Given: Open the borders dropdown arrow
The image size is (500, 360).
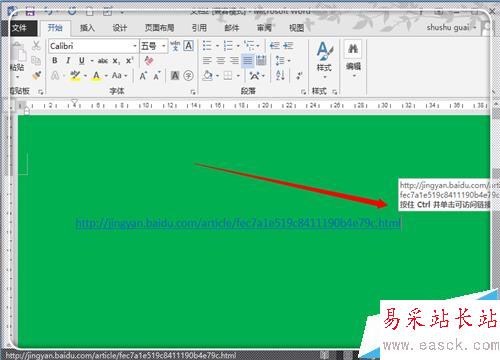Looking at the screenshot, I should tap(238, 76).
